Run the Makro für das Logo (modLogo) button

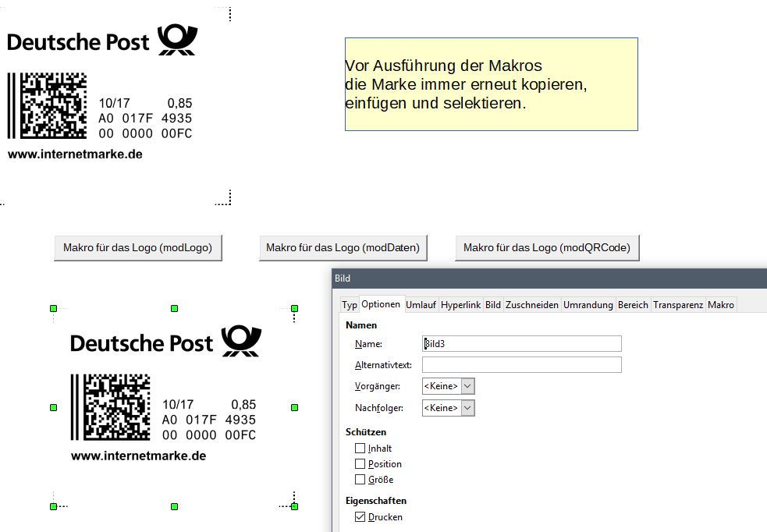click(138, 247)
